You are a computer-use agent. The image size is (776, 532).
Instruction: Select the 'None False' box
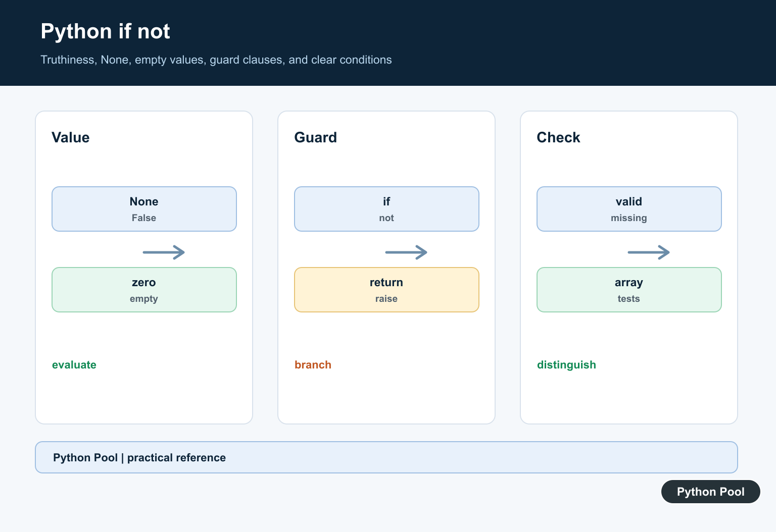tap(144, 209)
